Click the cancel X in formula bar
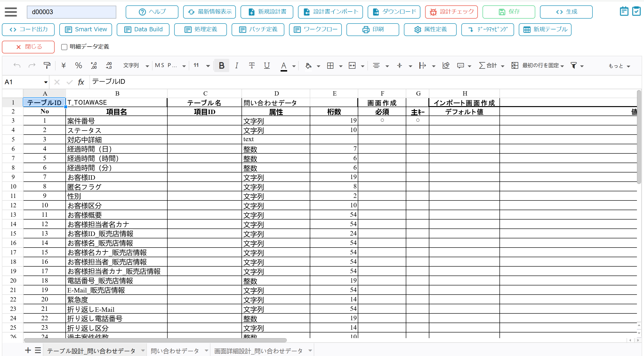 pyautogui.click(x=57, y=82)
